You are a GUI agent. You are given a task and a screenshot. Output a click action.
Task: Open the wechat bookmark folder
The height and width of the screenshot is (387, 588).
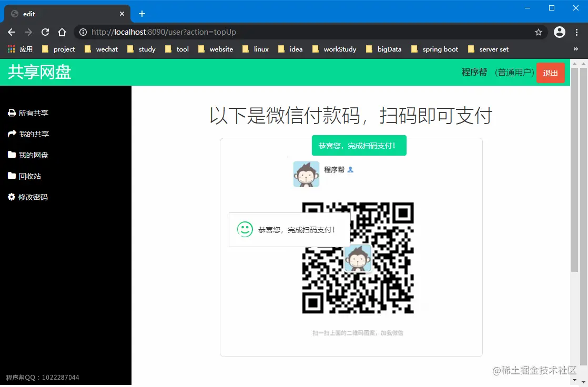[102, 49]
